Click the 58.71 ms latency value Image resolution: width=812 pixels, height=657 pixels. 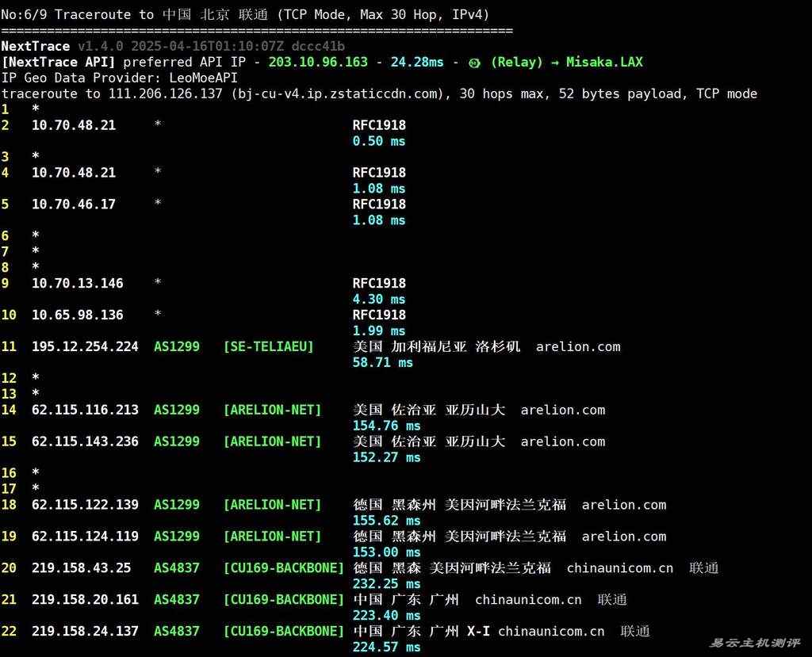[383, 362]
